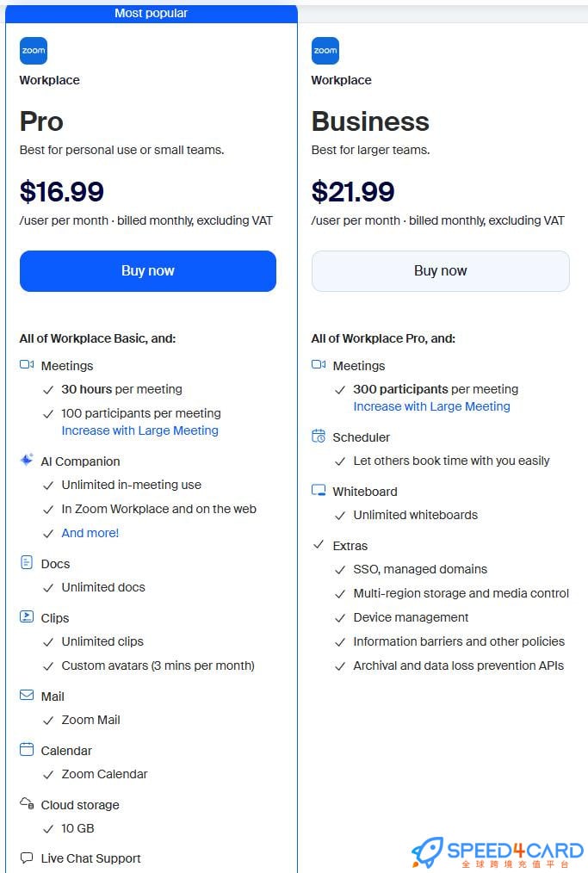588x873 pixels.
Task: Open Increase with Large Meeting link under Pro
Action: 139,430
